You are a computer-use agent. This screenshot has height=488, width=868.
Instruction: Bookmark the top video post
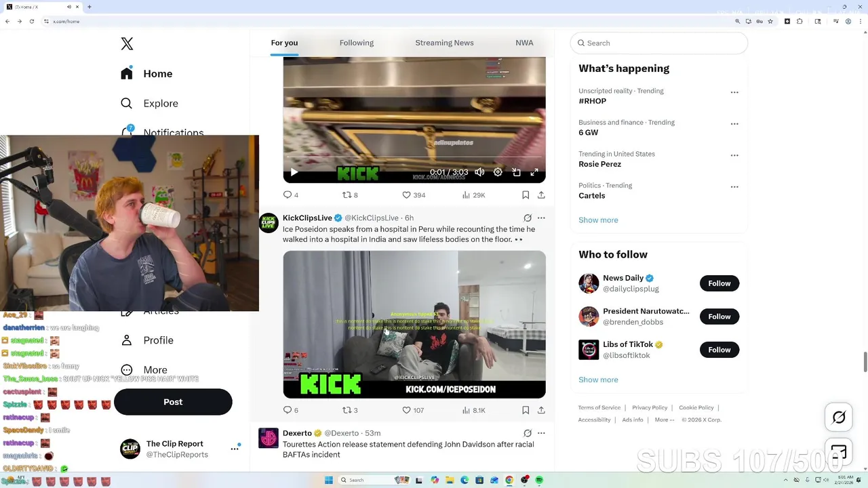526,195
